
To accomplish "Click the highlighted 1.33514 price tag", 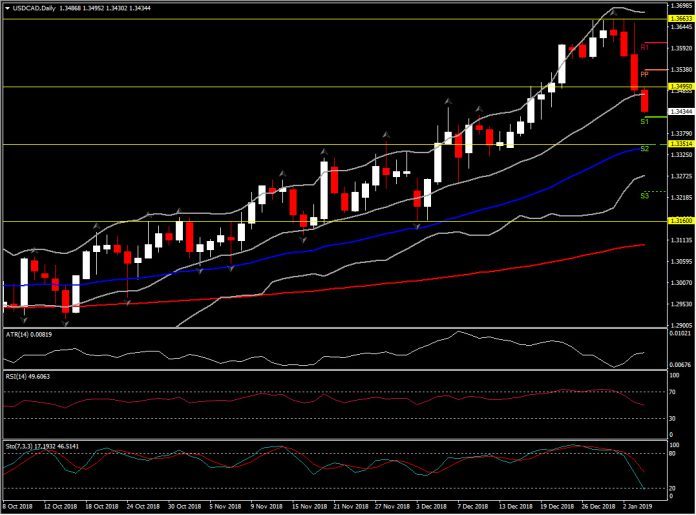I will point(681,144).
